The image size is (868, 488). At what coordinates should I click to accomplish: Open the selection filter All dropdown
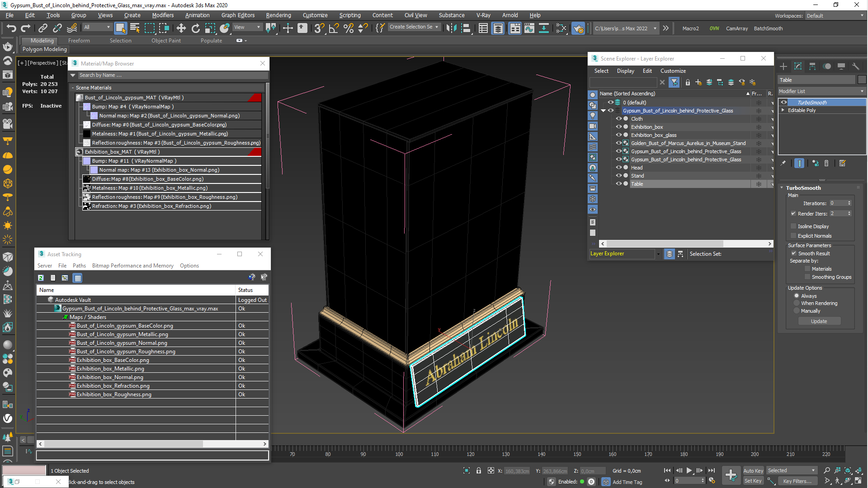97,27
